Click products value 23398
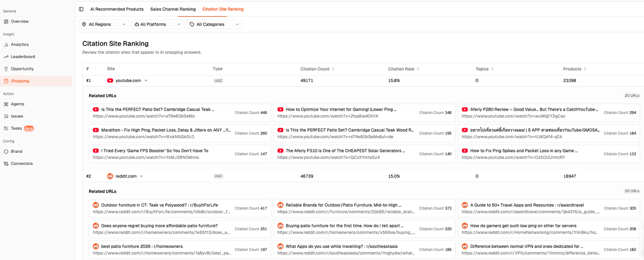 [x=570, y=80]
